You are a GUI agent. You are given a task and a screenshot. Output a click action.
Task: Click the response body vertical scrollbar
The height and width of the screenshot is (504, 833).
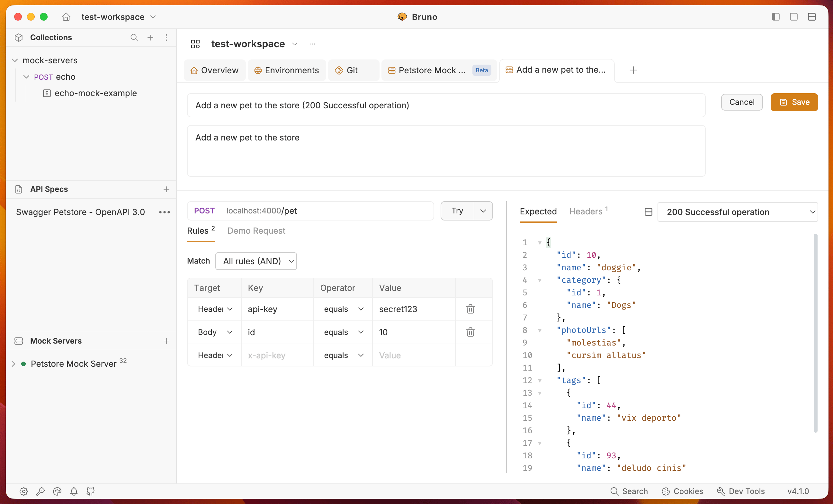coord(815,333)
